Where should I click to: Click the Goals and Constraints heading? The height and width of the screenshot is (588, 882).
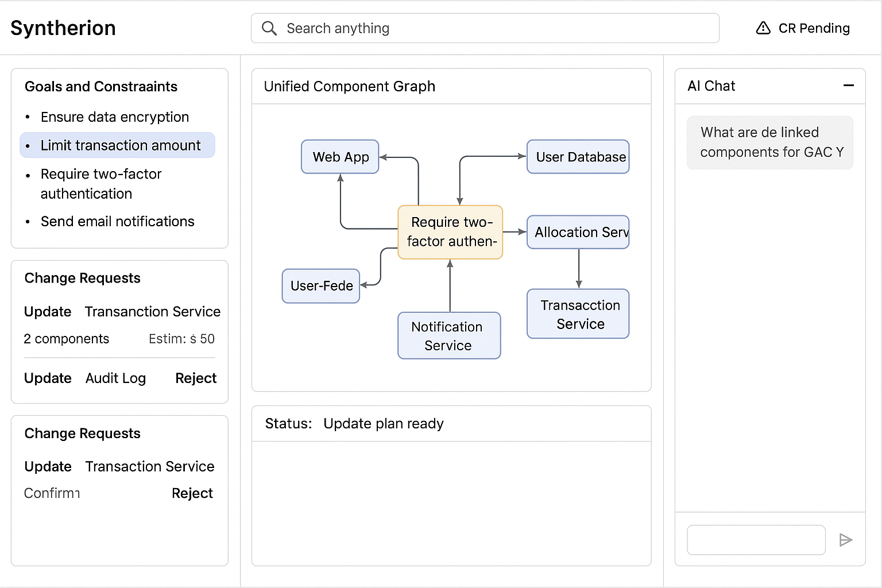click(x=101, y=87)
